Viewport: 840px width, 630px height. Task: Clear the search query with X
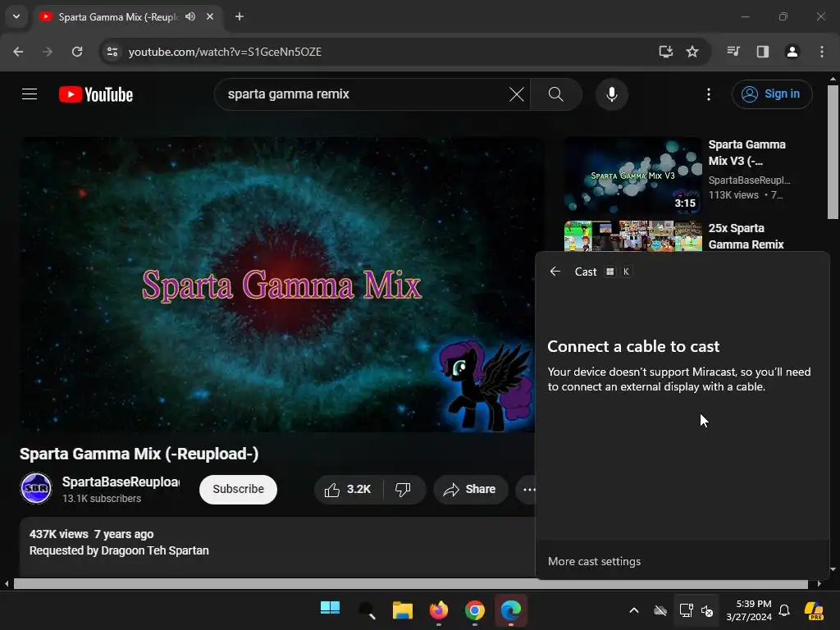click(517, 94)
